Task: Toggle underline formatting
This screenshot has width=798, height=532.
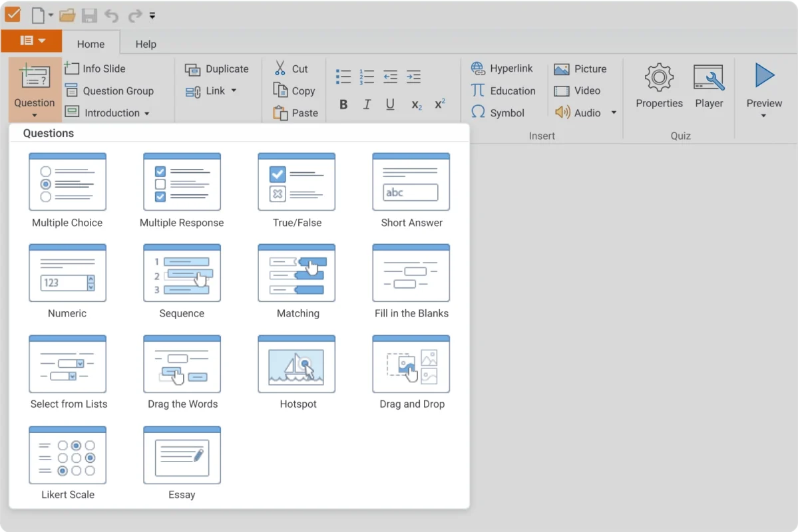Action: (390, 104)
